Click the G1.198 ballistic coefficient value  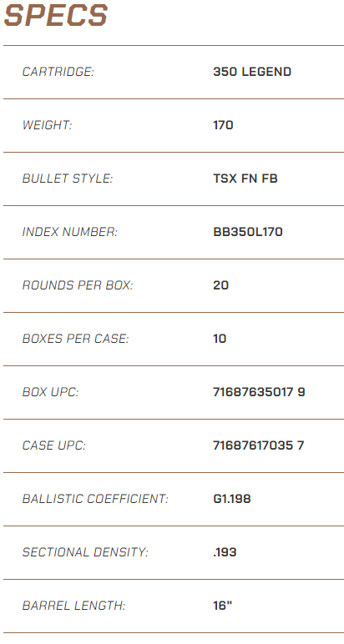pos(232,499)
